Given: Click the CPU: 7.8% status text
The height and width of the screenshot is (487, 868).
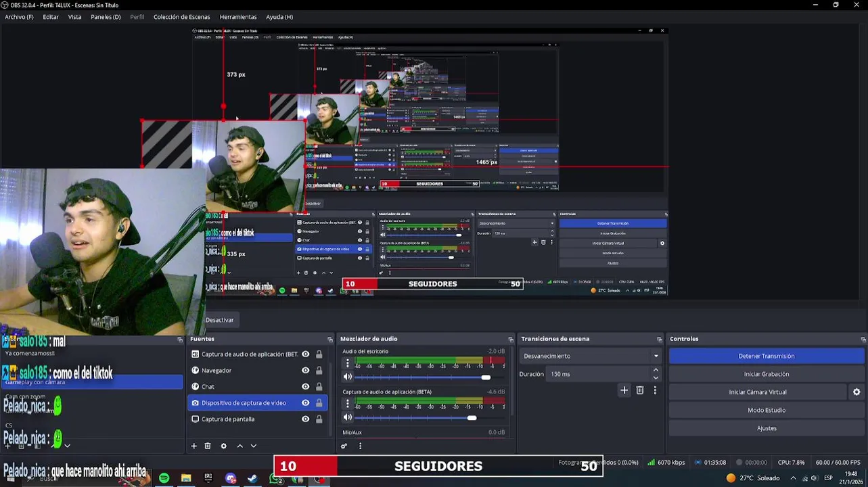Looking at the screenshot, I should coord(791,463).
